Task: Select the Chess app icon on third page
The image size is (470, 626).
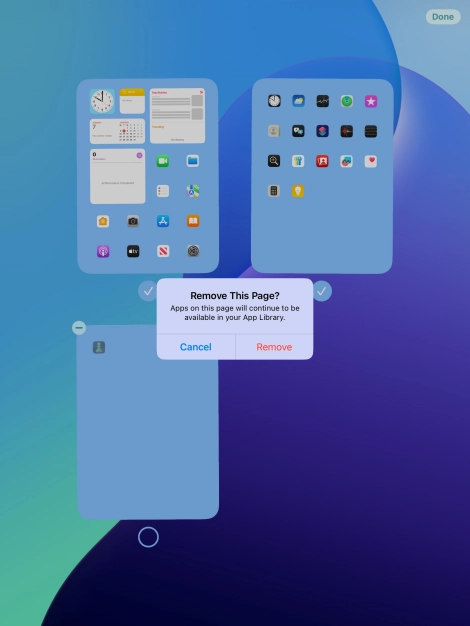Action: point(99,347)
